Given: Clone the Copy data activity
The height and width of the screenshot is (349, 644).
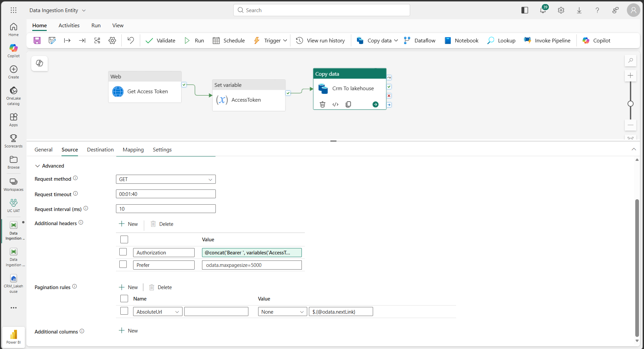Looking at the screenshot, I should (x=348, y=104).
